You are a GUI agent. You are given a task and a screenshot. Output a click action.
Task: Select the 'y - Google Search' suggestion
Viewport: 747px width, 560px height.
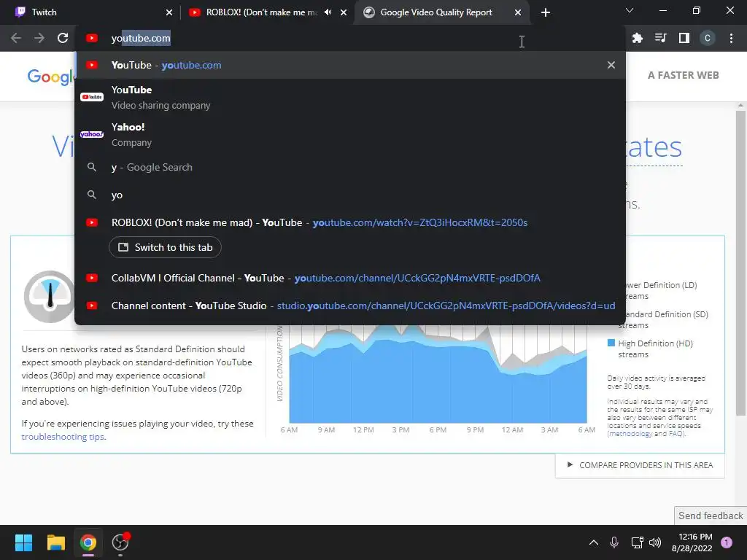tap(350, 167)
